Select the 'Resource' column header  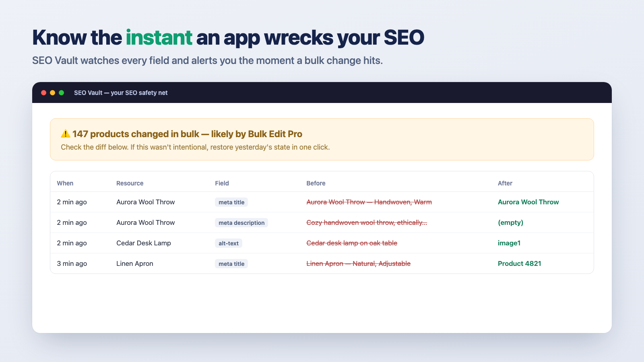point(130,183)
